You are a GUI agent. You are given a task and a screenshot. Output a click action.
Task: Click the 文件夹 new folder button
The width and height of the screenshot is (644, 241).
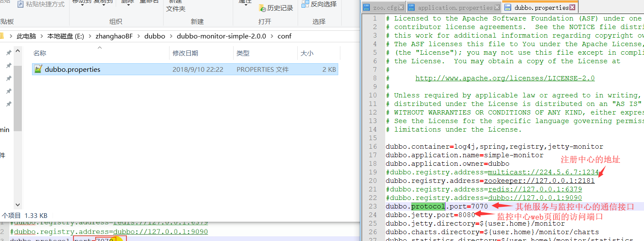(176, 9)
